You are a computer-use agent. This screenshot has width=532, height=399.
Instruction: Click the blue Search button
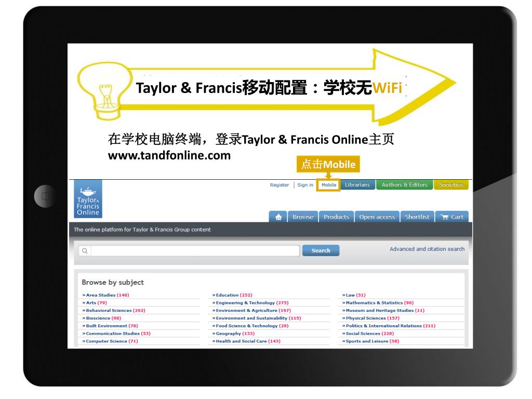(x=321, y=250)
